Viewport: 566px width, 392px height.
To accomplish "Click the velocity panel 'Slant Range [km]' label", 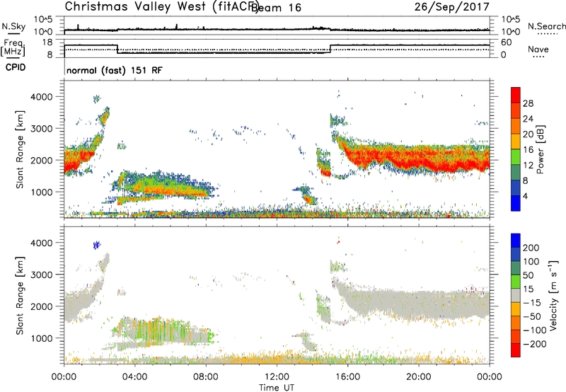I will 20,295.
